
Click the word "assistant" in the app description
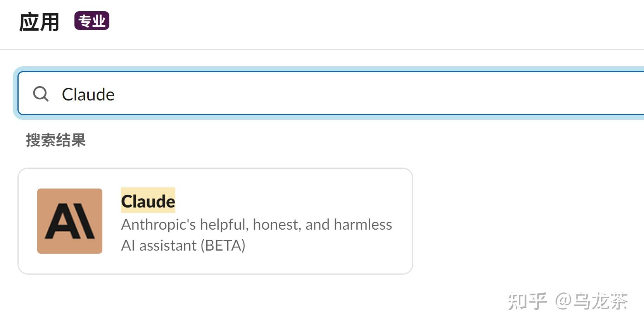[x=168, y=246]
